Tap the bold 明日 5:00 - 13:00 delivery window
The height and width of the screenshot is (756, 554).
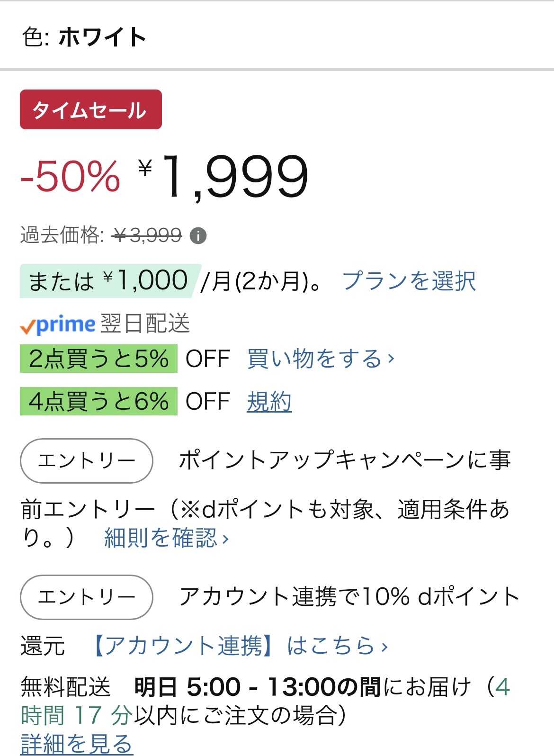[x=257, y=687]
